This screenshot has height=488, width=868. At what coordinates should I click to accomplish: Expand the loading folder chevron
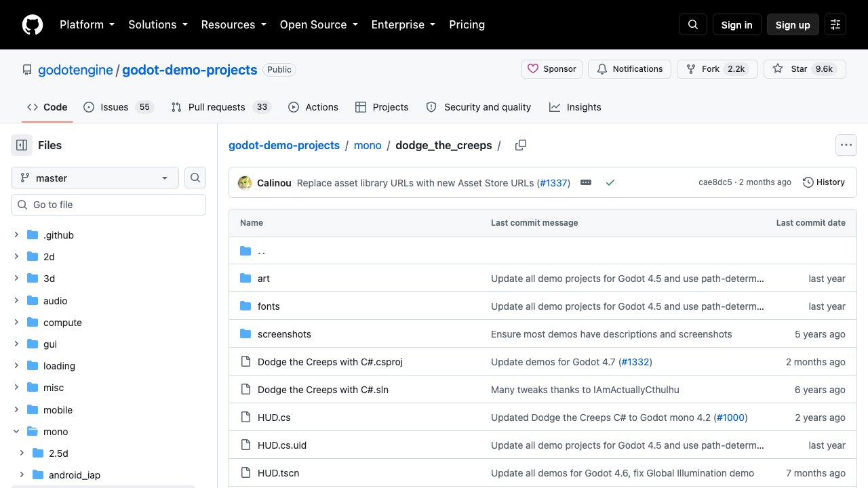[16, 366]
